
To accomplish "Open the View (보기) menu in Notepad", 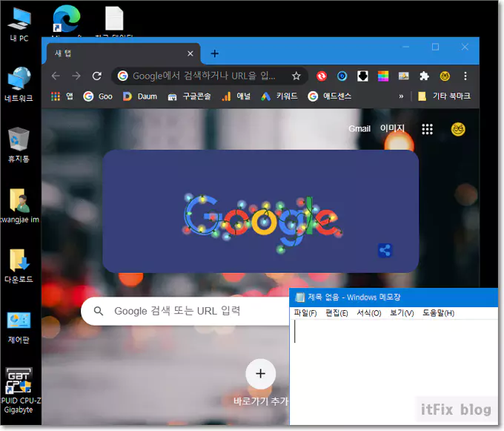I will (402, 313).
